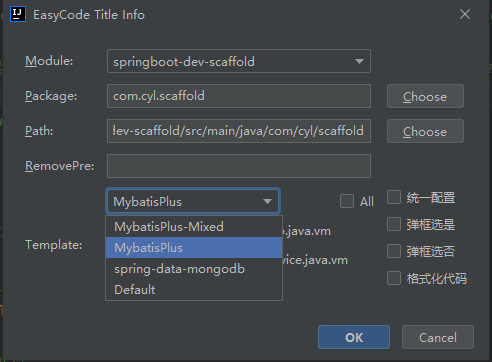Check the 弹框选是 option

pos(394,224)
